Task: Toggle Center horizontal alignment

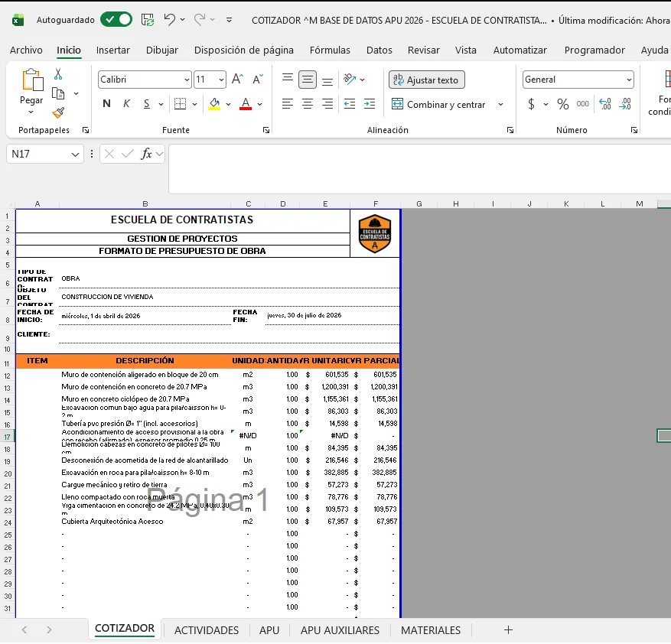Action: pyautogui.click(x=308, y=103)
